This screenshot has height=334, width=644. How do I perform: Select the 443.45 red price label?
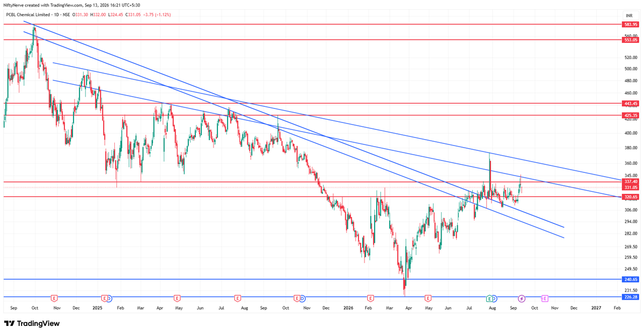631,103
